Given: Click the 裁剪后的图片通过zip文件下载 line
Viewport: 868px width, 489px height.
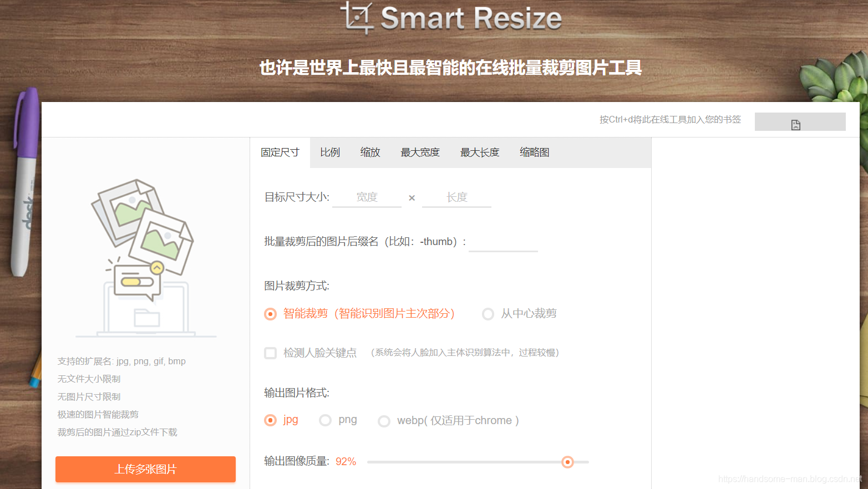Looking at the screenshot, I should (117, 432).
